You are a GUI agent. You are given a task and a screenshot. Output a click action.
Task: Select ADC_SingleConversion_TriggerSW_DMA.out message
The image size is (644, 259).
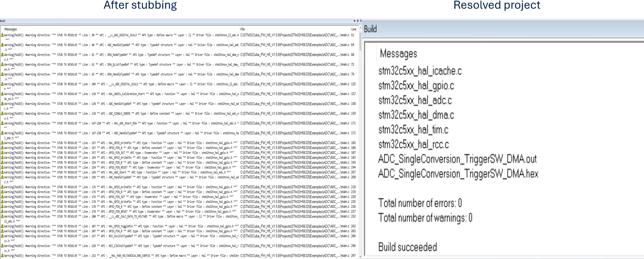(457, 159)
